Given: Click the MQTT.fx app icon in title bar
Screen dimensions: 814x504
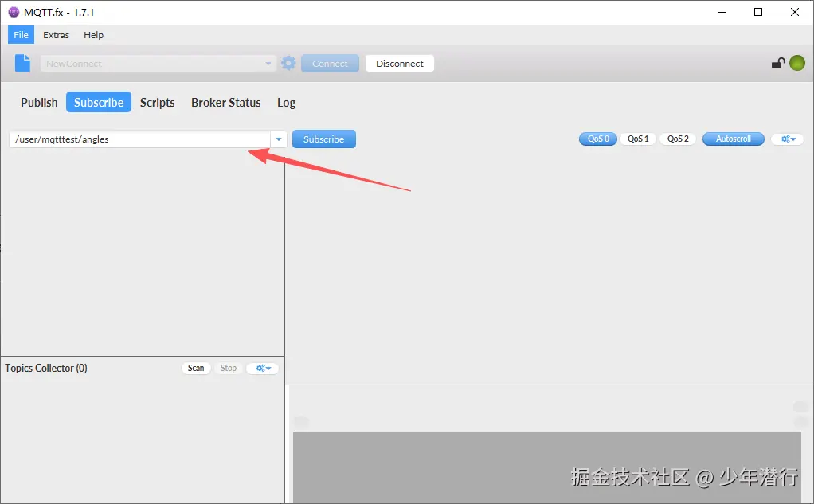Looking at the screenshot, I should [14, 12].
